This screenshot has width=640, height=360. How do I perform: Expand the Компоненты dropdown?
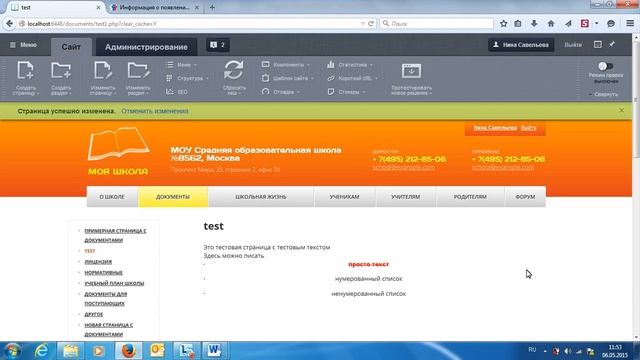286,65
